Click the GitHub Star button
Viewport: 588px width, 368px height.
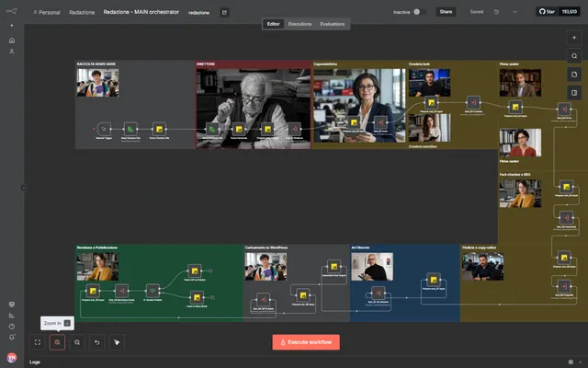click(548, 12)
